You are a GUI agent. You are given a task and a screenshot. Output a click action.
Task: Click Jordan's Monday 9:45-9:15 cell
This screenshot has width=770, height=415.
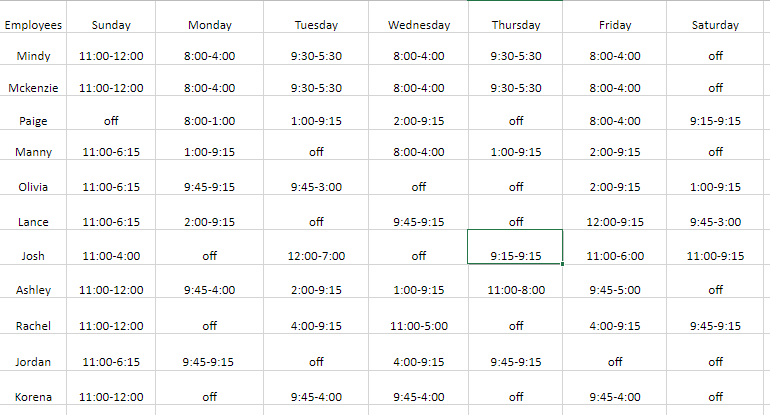pyautogui.click(x=209, y=353)
